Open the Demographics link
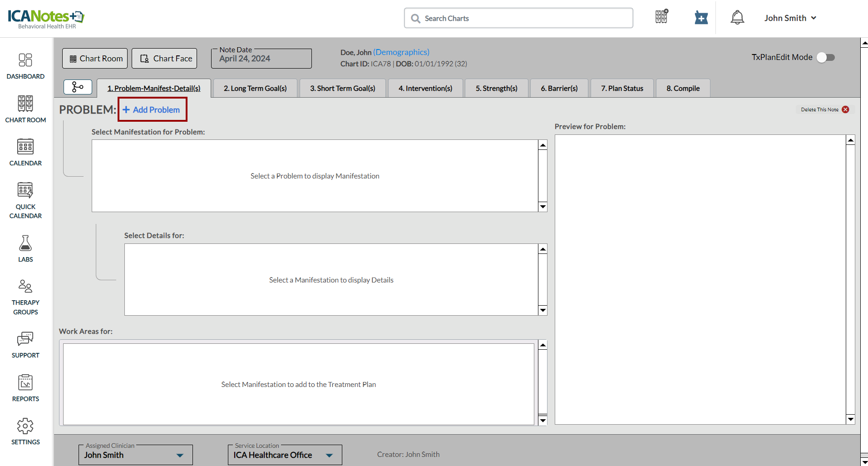Image resolution: width=868 pixels, height=466 pixels. (401, 52)
